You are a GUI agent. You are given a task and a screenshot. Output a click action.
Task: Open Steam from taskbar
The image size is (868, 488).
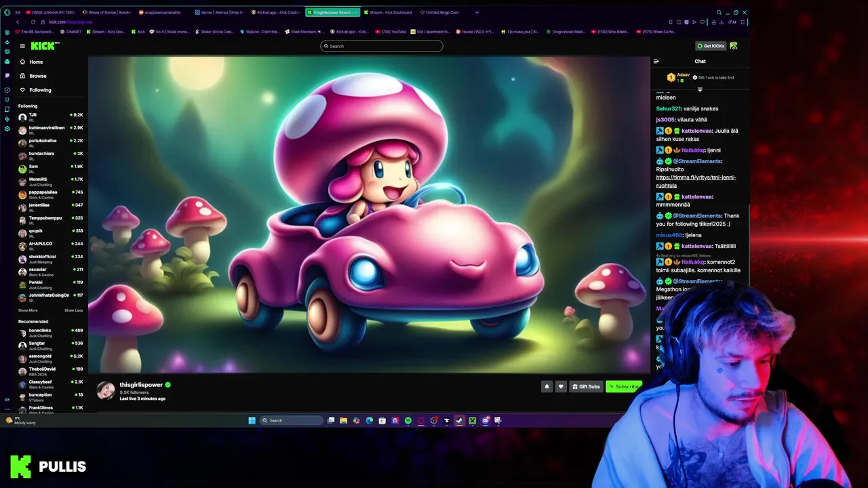pos(459,420)
